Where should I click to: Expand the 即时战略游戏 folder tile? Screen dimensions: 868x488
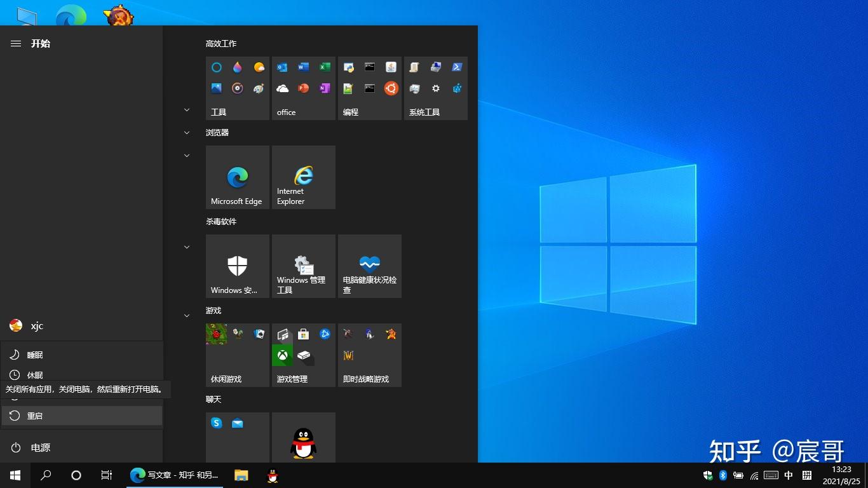click(370, 355)
